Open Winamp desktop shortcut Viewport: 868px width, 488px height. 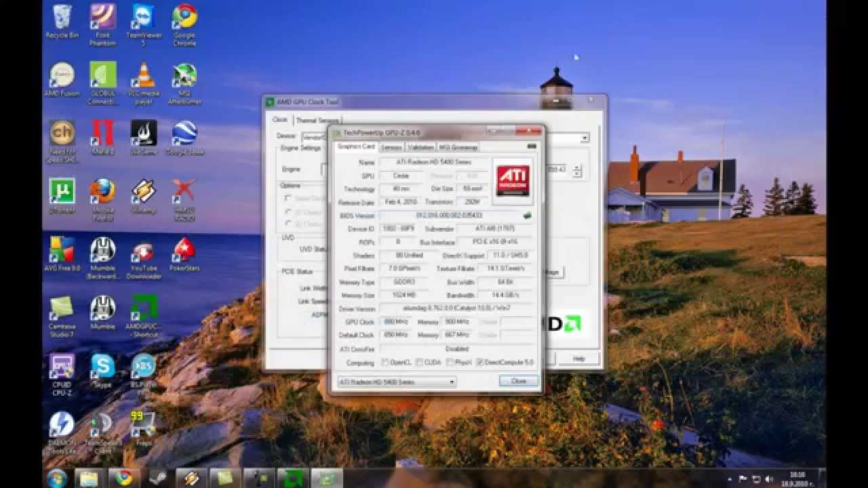click(x=143, y=197)
